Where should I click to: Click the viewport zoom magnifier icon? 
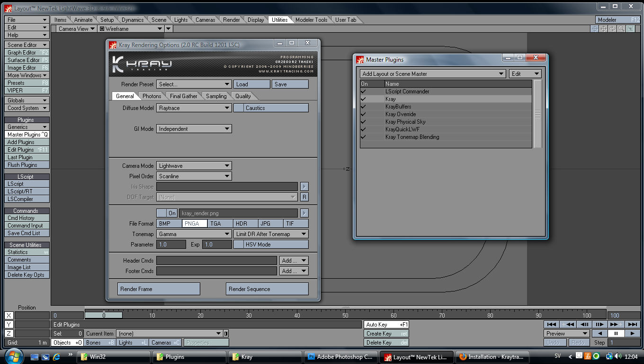[x=621, y=29]
